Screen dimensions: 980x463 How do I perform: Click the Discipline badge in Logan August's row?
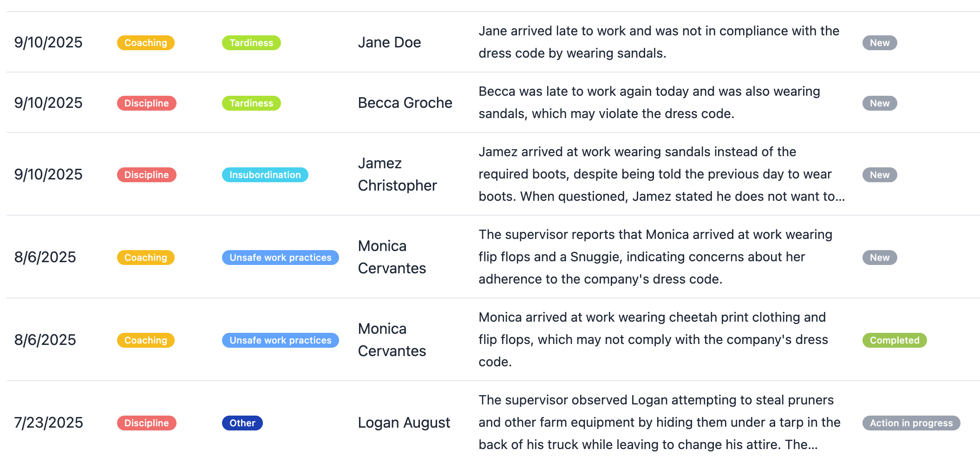coord(146,423)
